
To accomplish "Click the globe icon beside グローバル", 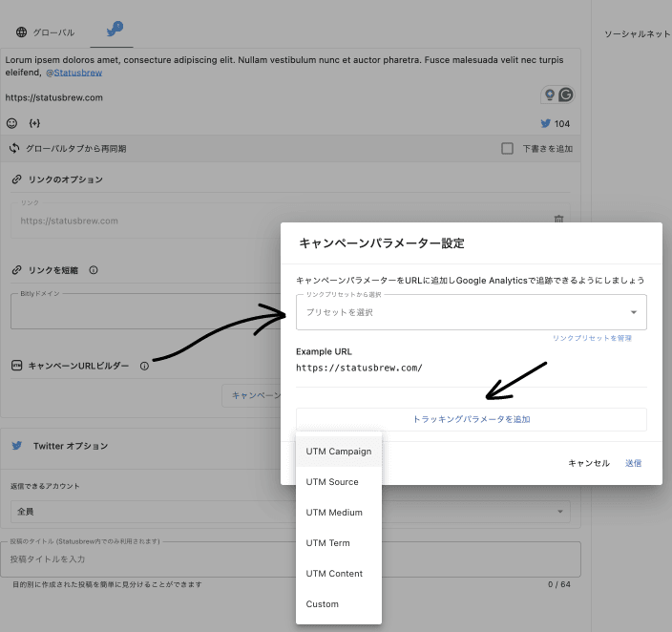I will point(21,32).
